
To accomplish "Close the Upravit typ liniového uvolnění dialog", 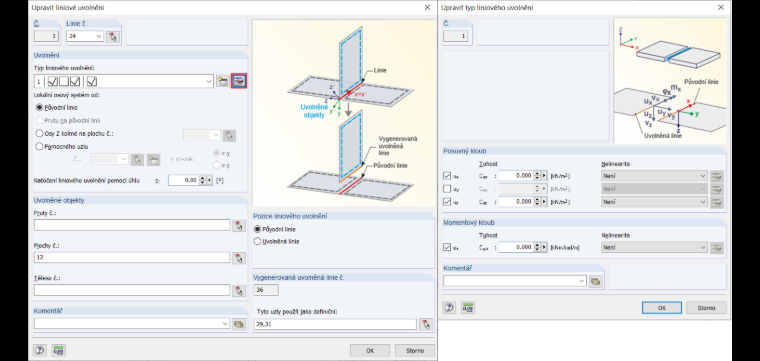I will pyautogui.click(x=721, y=7).
